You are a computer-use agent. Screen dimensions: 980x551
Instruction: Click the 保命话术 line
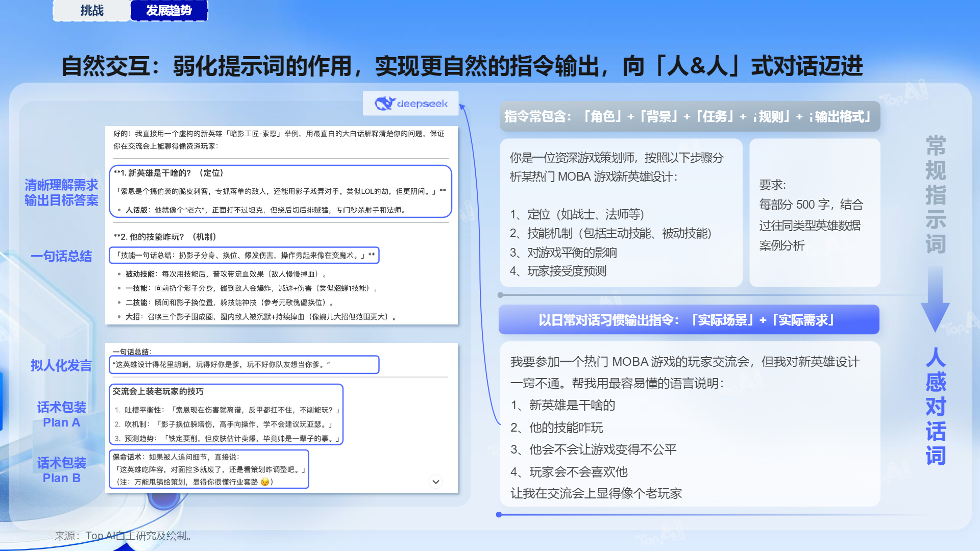point(176,457)
